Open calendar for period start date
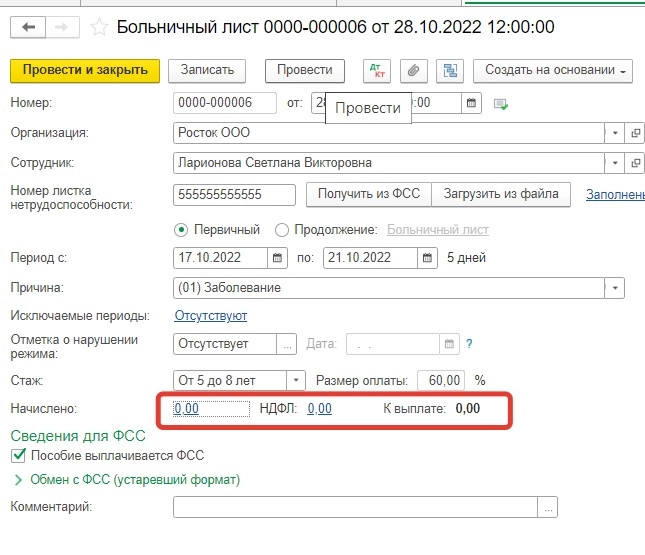This screenshot has height=555, width=645. pyautogui.click(x=277, y=258)
